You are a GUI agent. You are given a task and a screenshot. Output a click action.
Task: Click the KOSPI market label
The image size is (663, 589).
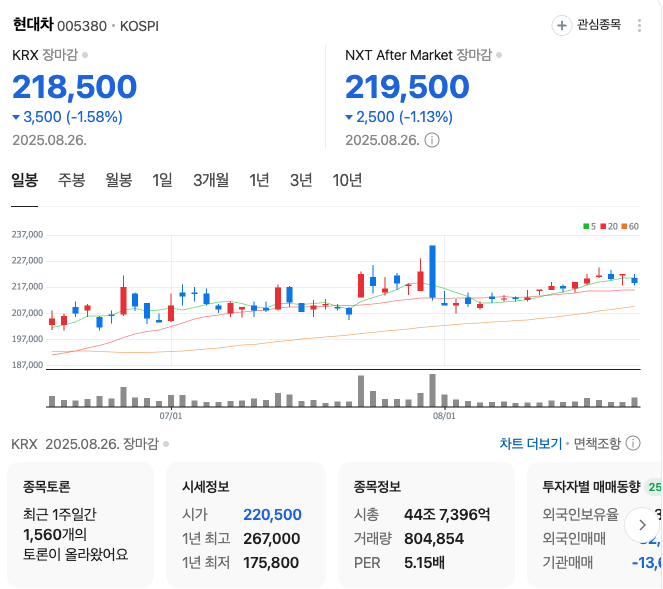(x=139, y=26)
